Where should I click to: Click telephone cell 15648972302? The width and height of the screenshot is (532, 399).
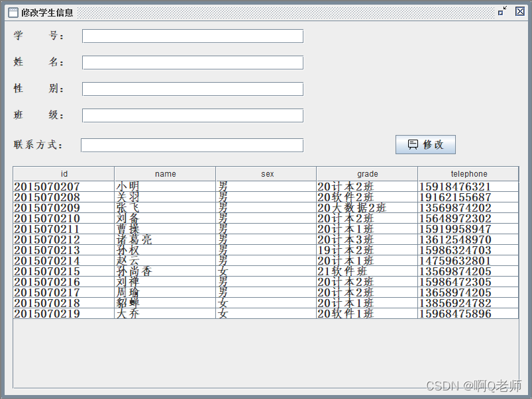(468, 218)
